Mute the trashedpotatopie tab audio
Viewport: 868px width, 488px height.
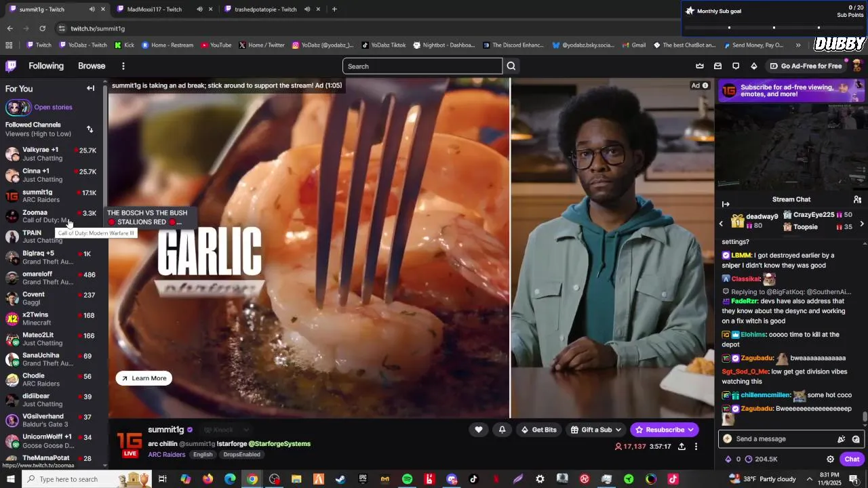pyautogui.click(x=307, y=9)
